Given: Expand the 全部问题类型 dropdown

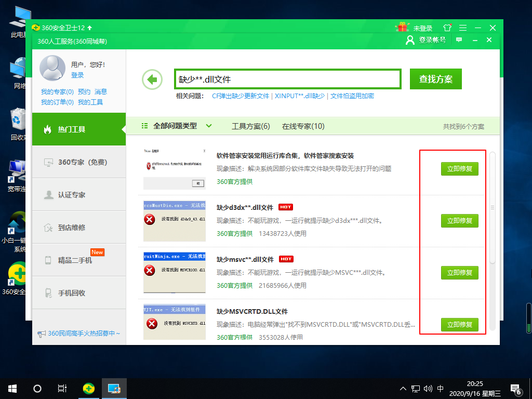Looking at the screenshot, I should pos(208,126).
